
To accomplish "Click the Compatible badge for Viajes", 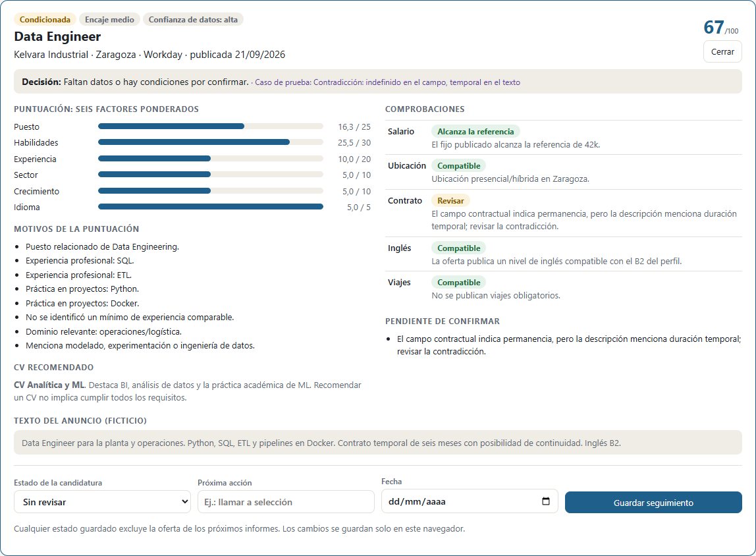I will click(x=458, y=283).
